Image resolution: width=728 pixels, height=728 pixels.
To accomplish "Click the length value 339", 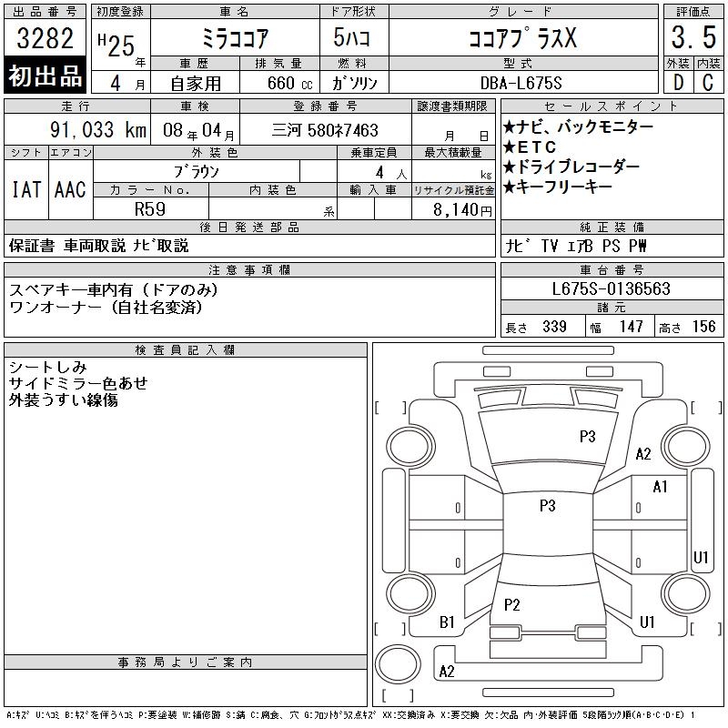I will [x=554, y=327].
